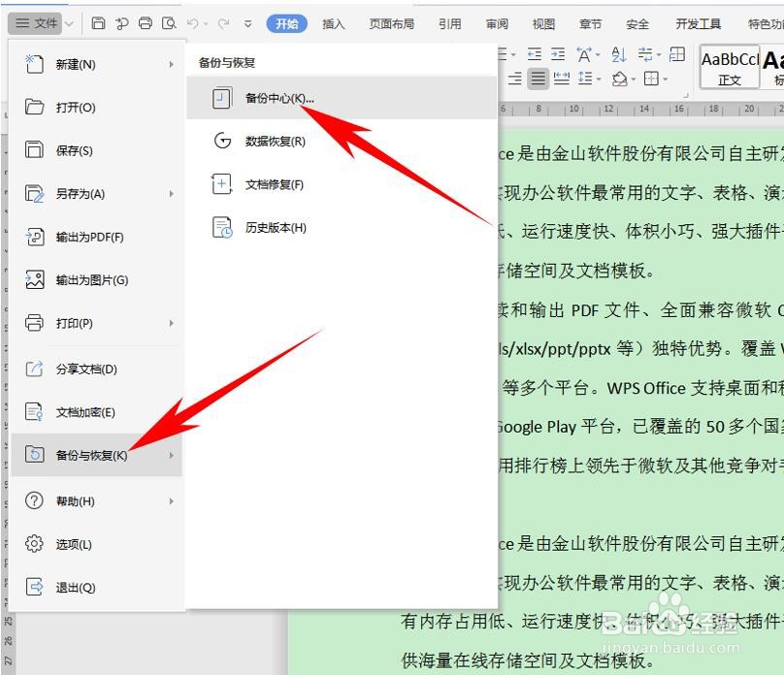Click the export to PDF toolbar icon

tap(121, 23)
